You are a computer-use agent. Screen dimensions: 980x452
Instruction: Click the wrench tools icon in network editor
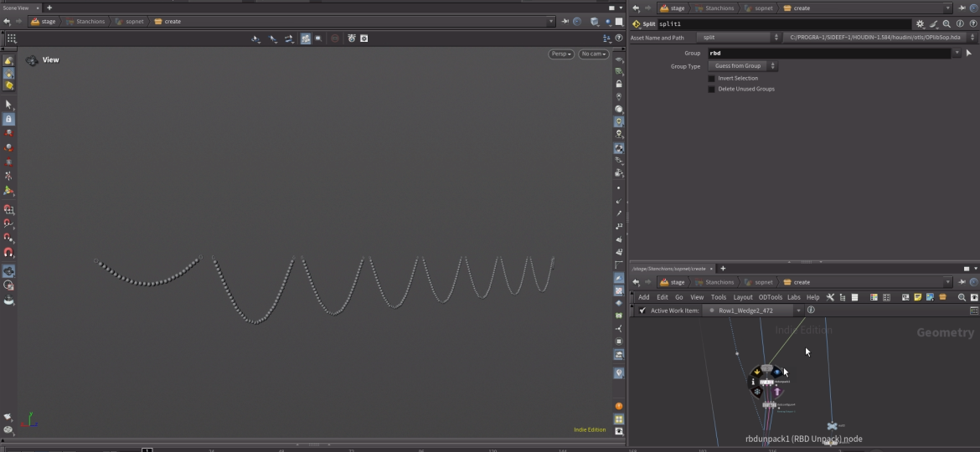click(830, 297)
